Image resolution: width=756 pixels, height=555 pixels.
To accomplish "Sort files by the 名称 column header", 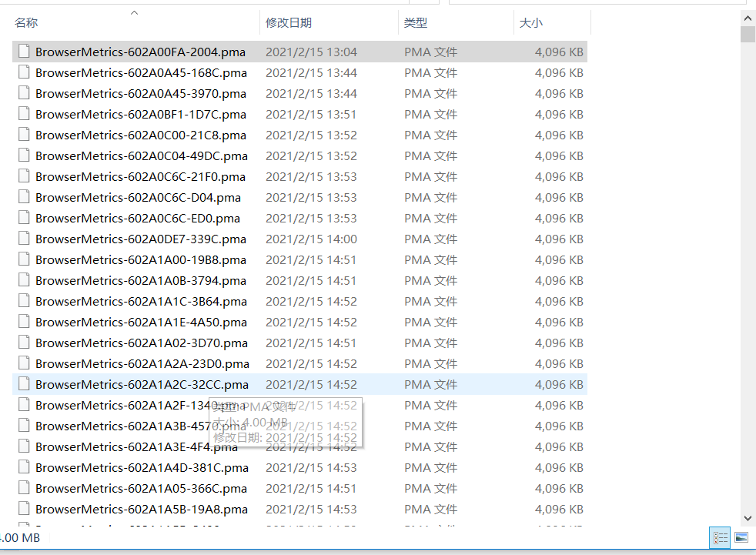I will (26, 23).
